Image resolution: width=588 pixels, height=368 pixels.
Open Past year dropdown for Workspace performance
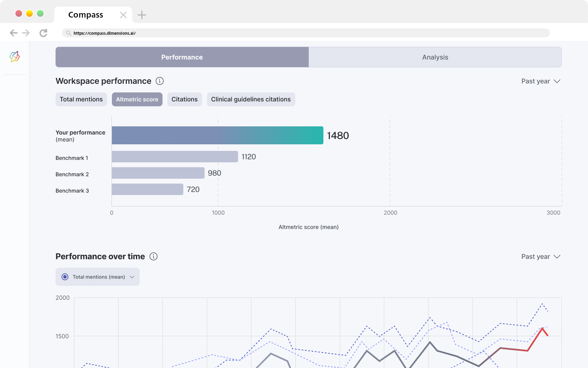[541, 81]
